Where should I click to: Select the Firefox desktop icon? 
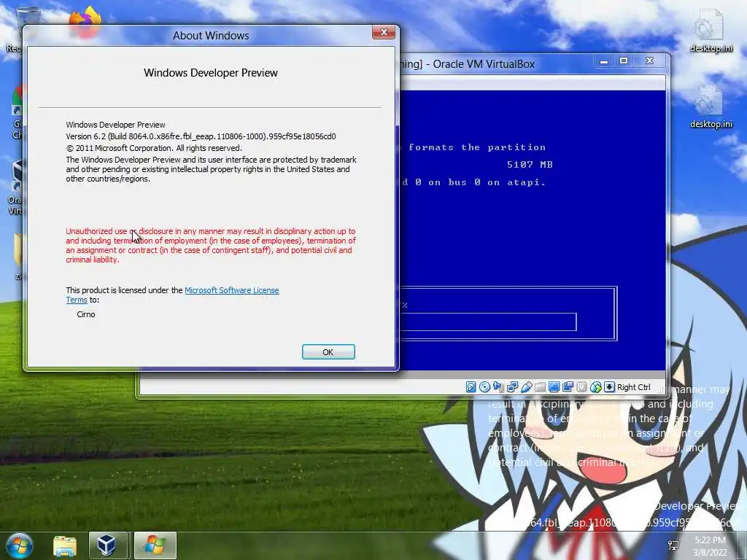85,16
